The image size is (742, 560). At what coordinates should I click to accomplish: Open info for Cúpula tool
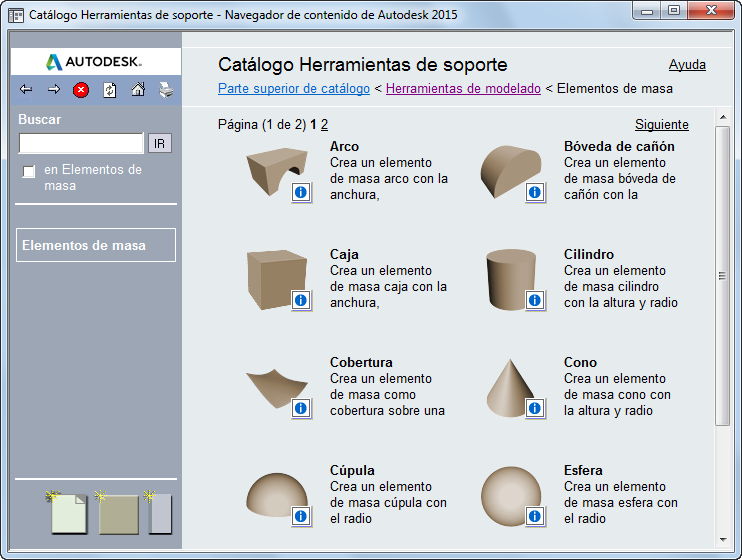301,516
